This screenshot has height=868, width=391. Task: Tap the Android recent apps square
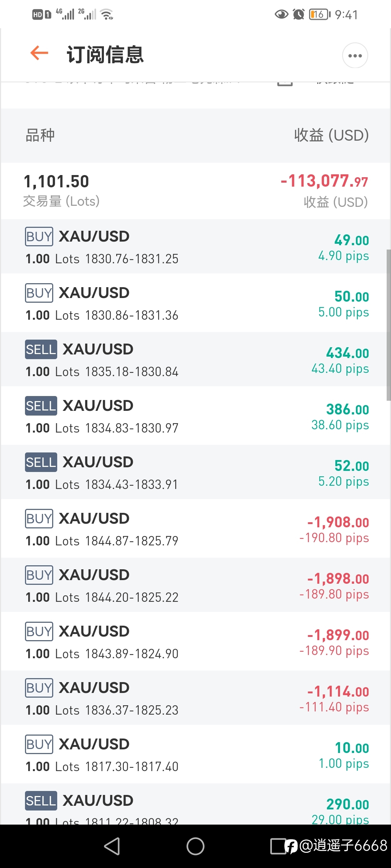[x=278, y=846]
